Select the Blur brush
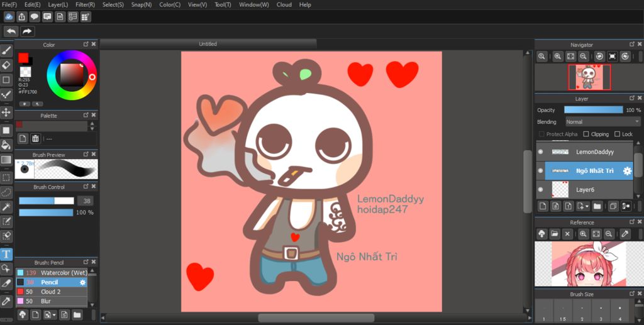Viewport: 644px width, 325px height. [x=52, y=301]
